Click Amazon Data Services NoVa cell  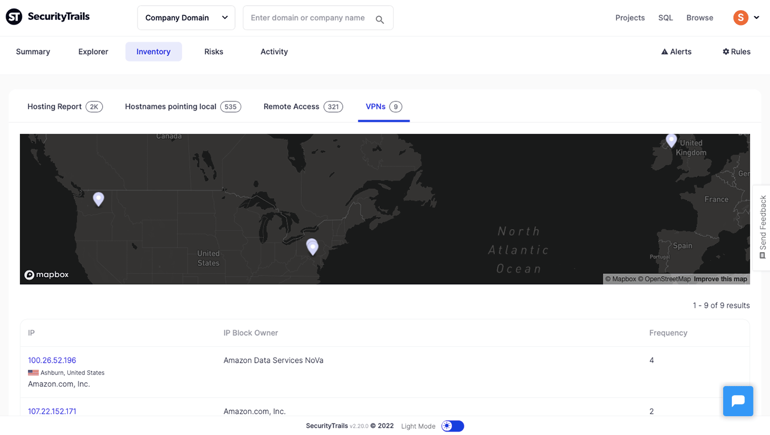[273, 360]
